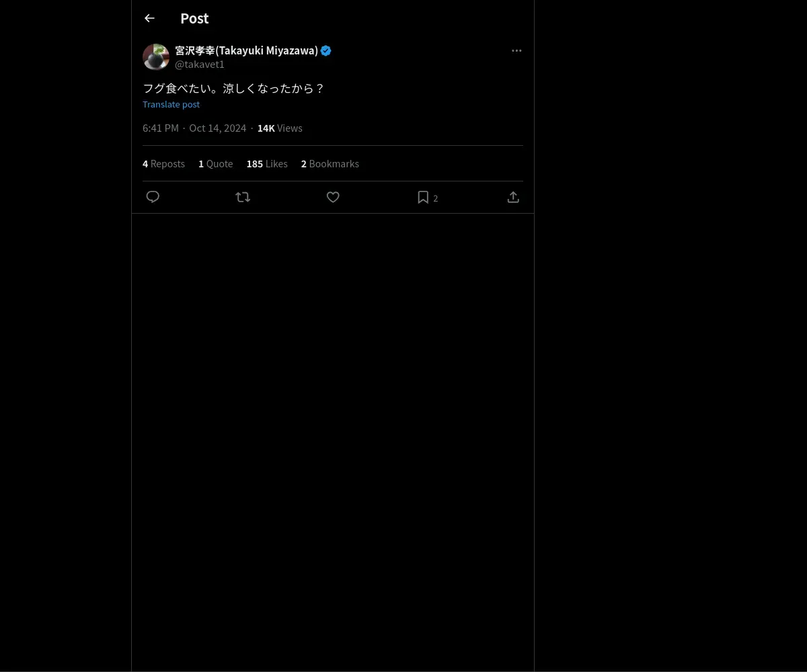Open the 185 Likes list
This screenshot has height=672, width=807.
(x=267, y=164)
